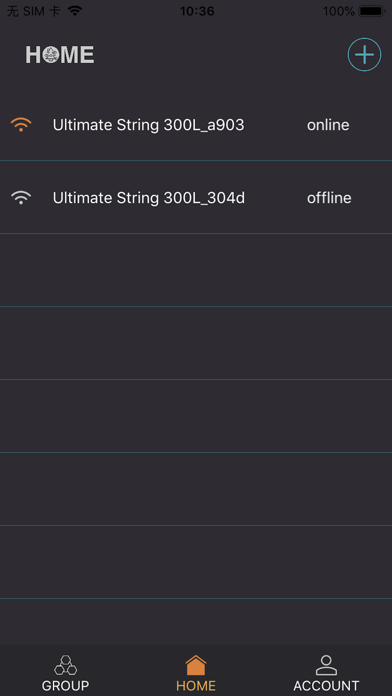Open the Group hexagon icon

pos(65,665)
